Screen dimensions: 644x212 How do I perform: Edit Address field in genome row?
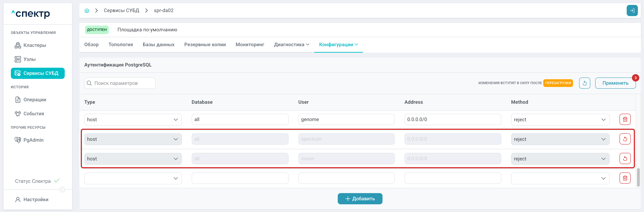(453, 119)
